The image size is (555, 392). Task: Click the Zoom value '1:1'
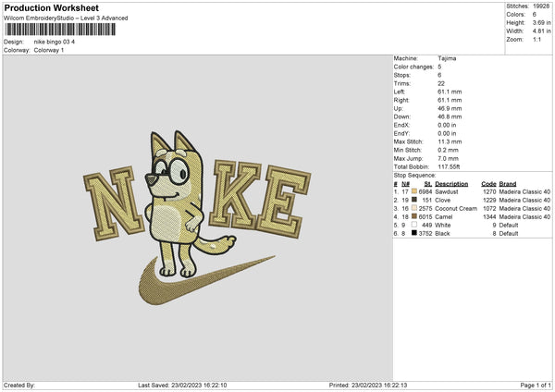pos(536,39)
